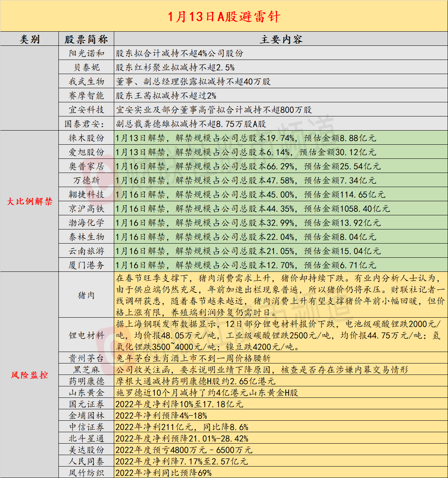
Task: Click the lithium paragraph 据上海钢联发布数据显示
Action: coord(279,335)
